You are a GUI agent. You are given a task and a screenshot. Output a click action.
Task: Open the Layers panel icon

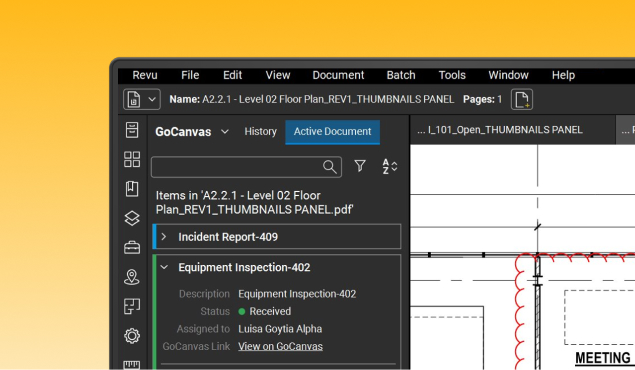point(132,218)
